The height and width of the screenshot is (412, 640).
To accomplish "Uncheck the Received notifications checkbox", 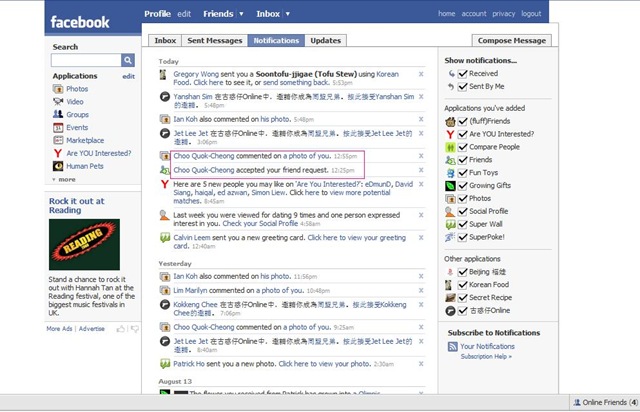I will (x=462, y=73).
